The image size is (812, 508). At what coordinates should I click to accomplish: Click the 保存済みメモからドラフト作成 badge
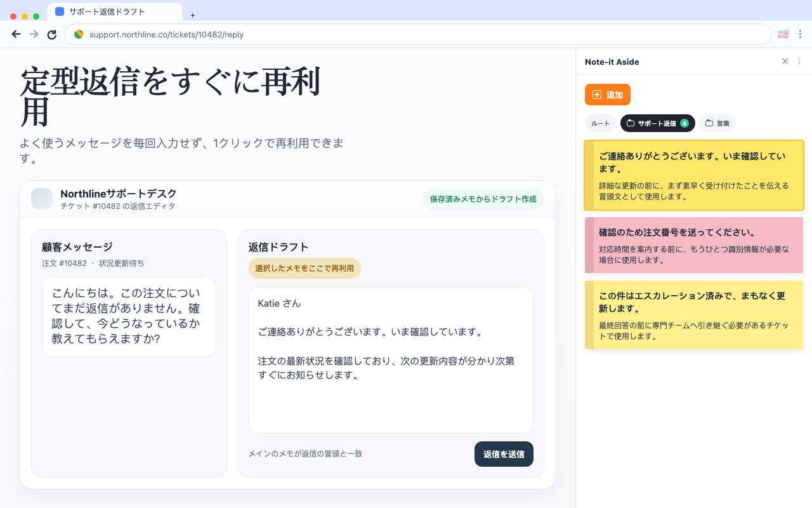click(483, 199)
